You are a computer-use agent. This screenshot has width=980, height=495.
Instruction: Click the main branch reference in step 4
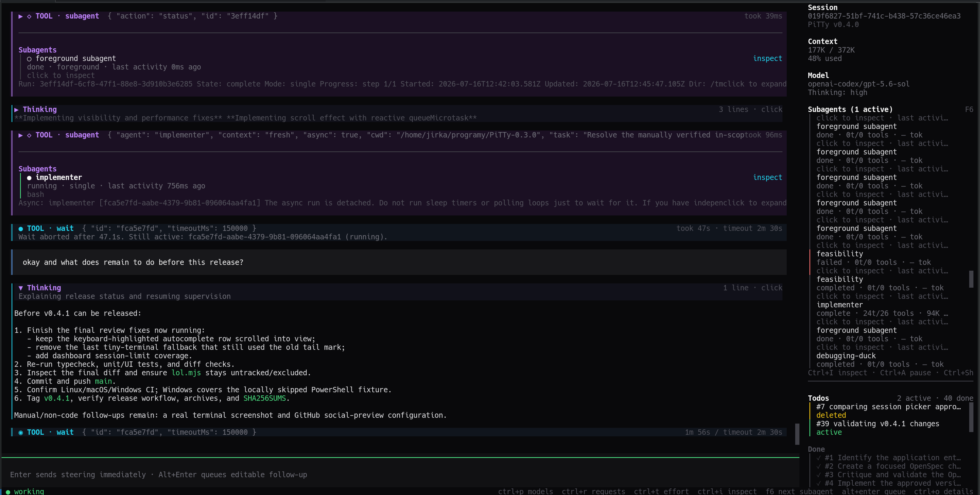tap(103, 381)
